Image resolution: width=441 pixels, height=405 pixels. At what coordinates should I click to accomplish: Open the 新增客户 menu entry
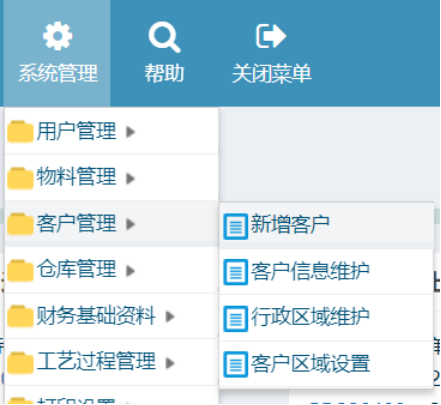pos(326,226)
